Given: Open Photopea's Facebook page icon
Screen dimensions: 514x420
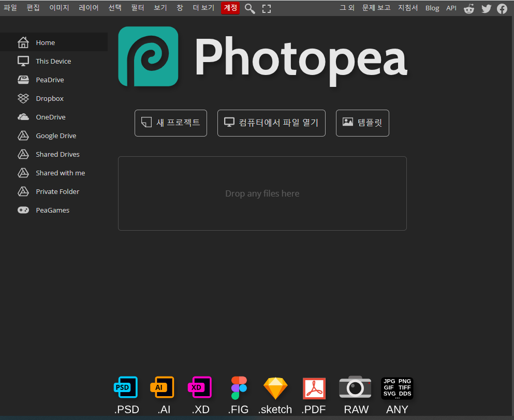Looking at the screenshot, I should pyautogui.click(x=502, y=9).
